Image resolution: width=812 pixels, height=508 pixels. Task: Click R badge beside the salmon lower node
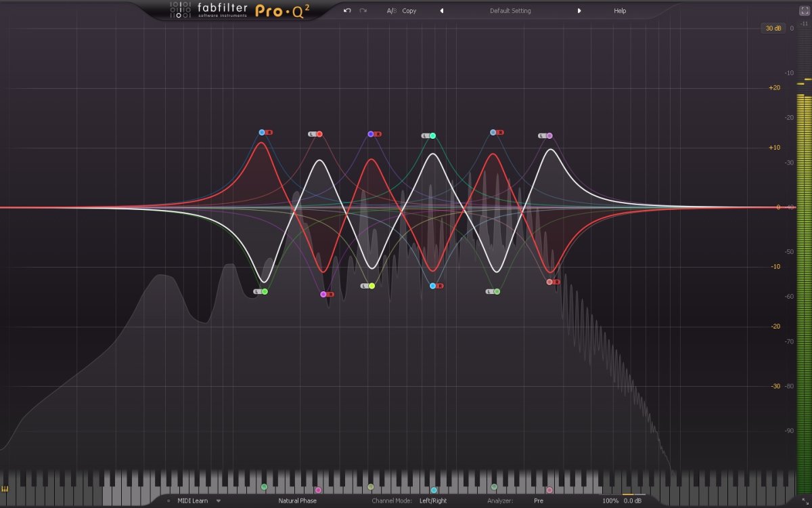[557, 282]
